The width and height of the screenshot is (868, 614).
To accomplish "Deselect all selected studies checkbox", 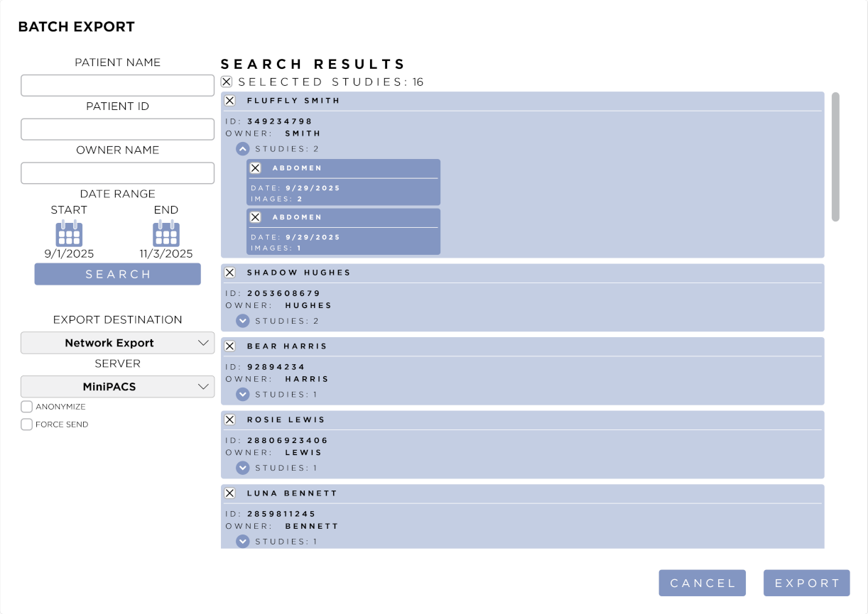I will [x=227, y=82].
